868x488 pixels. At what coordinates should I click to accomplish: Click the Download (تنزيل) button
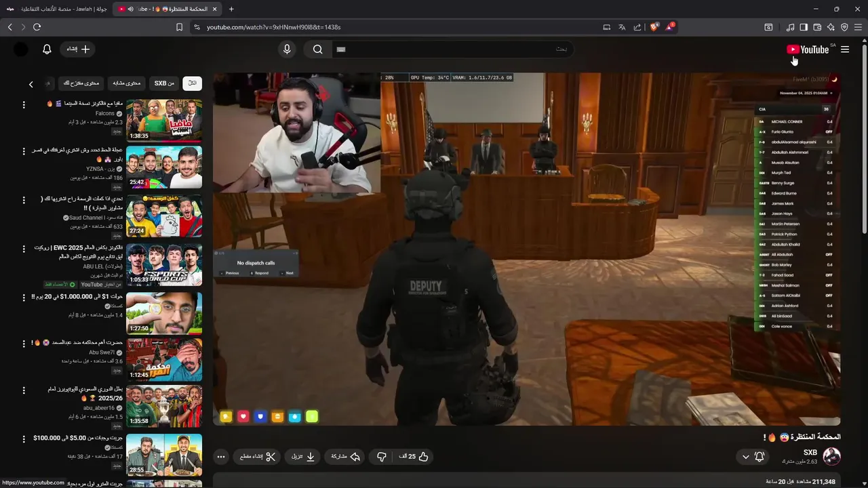303,457
